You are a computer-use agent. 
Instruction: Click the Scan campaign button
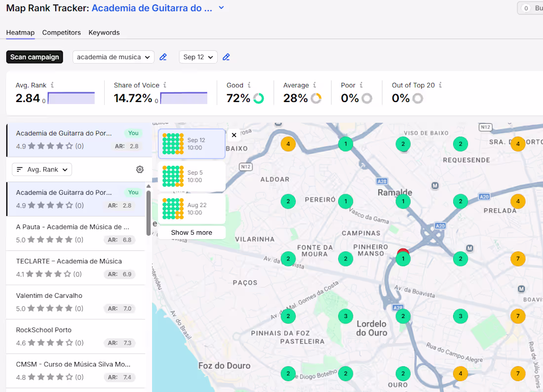35,57
